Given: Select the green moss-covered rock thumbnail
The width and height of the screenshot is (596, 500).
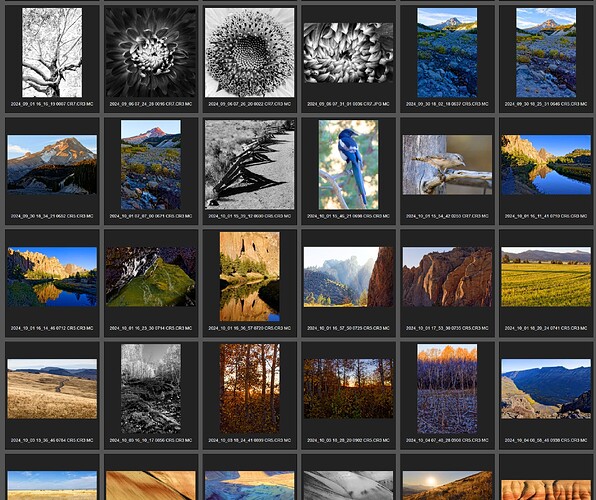Looking at the screenshot, I should (x=151, y=277).
